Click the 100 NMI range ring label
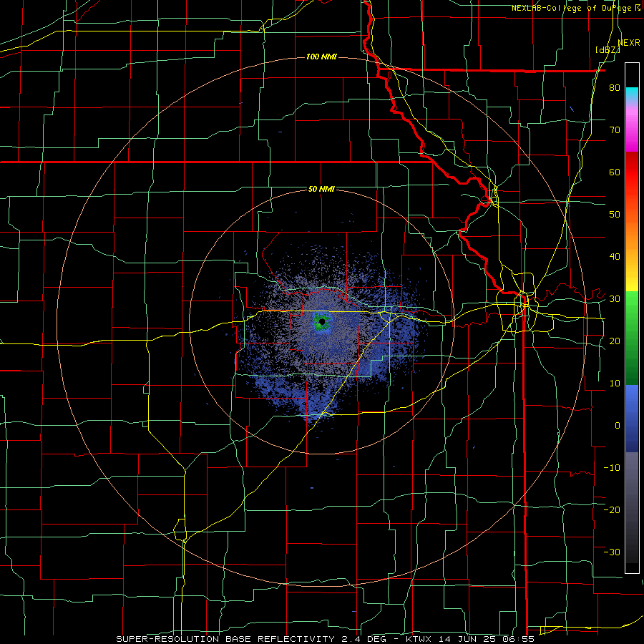This screenshot has height=644, width=644. (x=321, y=57)
